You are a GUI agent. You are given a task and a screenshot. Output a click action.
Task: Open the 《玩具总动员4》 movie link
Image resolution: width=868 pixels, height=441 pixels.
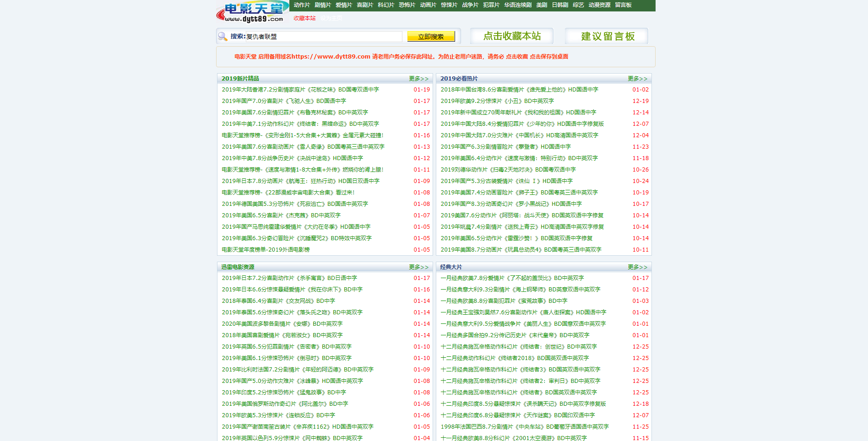[x=521, y=250]
